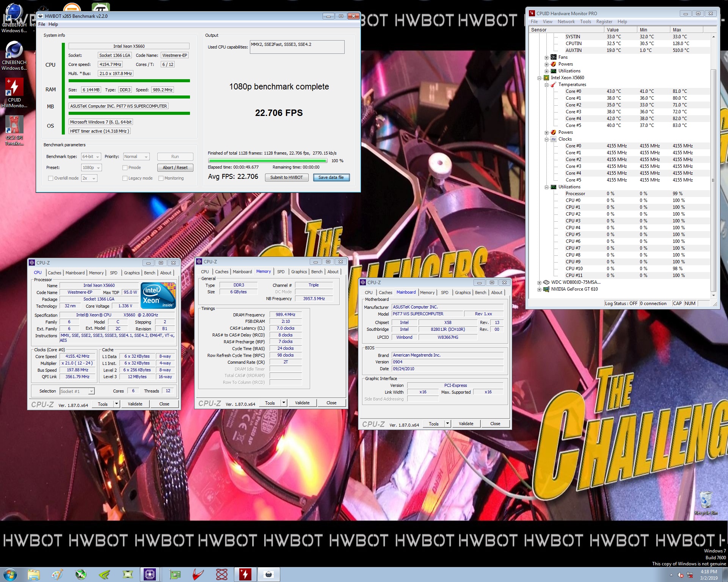The width and height of the screenshot is (728, 582).
Task: Open File menu in HWBOT x265 Benchmark
Action: (x=42, y=24)
